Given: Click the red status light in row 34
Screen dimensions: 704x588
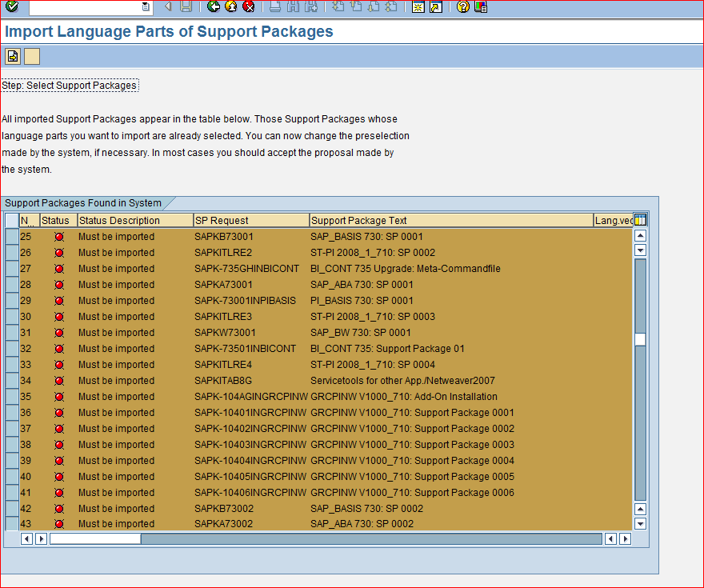Looking at the screenshot, I should coord(59,381).
